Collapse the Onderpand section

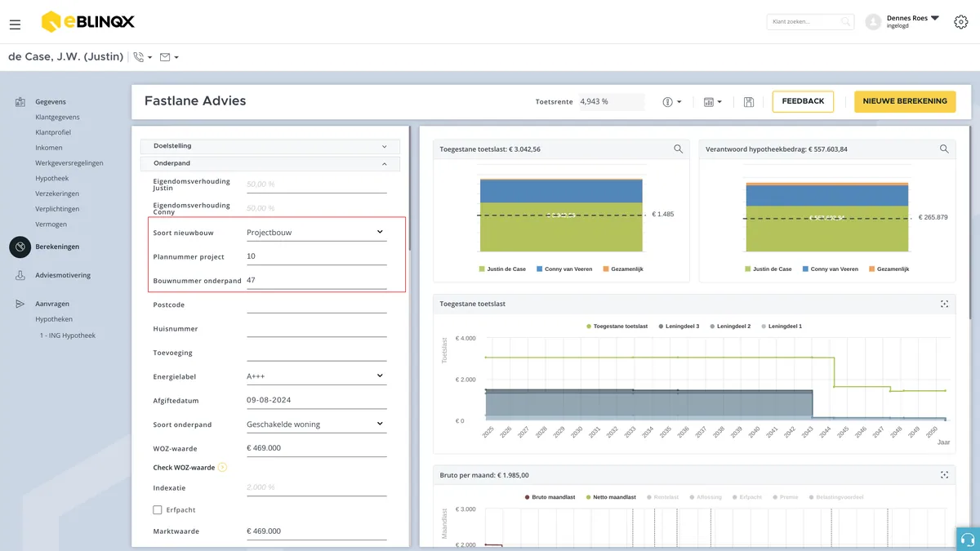click(x=270, y=164)
